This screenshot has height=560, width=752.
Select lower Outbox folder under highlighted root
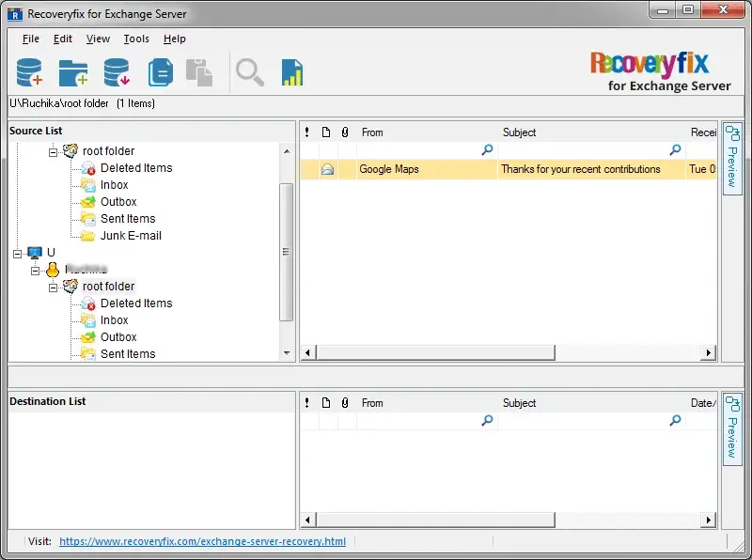coord(118,337)
